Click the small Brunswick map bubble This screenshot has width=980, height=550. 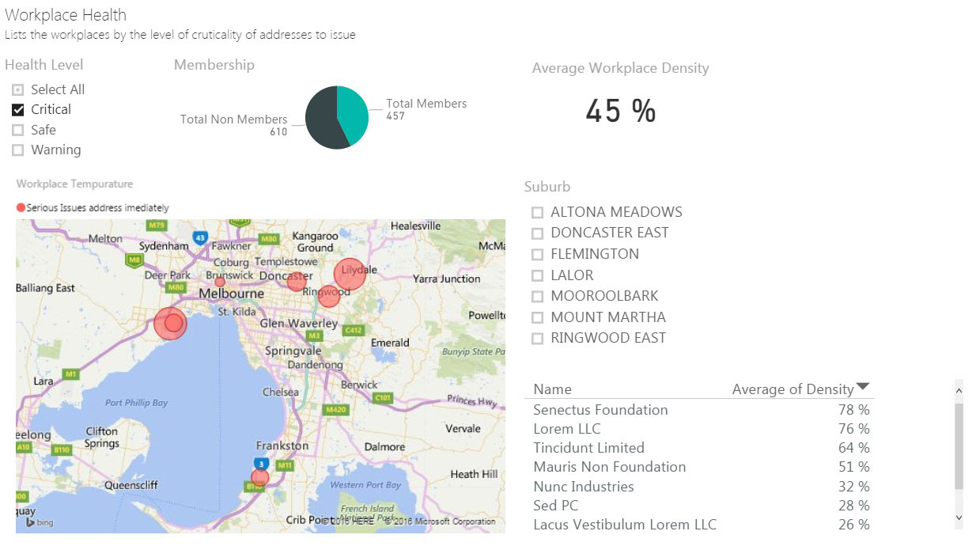click(221, 282)
